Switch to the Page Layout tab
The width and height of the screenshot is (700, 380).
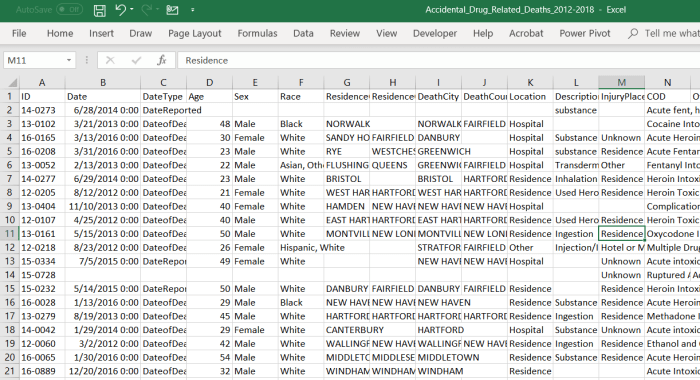[195, 33]
